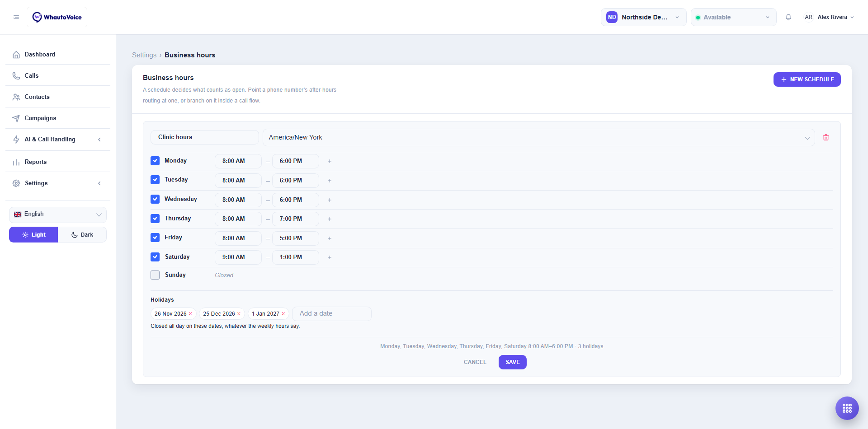
Task: Delete the Clinic hours schedule
Action: [826, 137]
